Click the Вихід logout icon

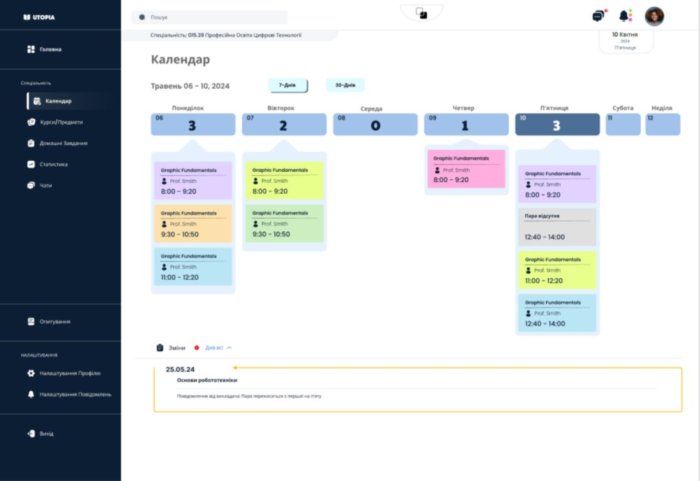click(x=32, y=433)
